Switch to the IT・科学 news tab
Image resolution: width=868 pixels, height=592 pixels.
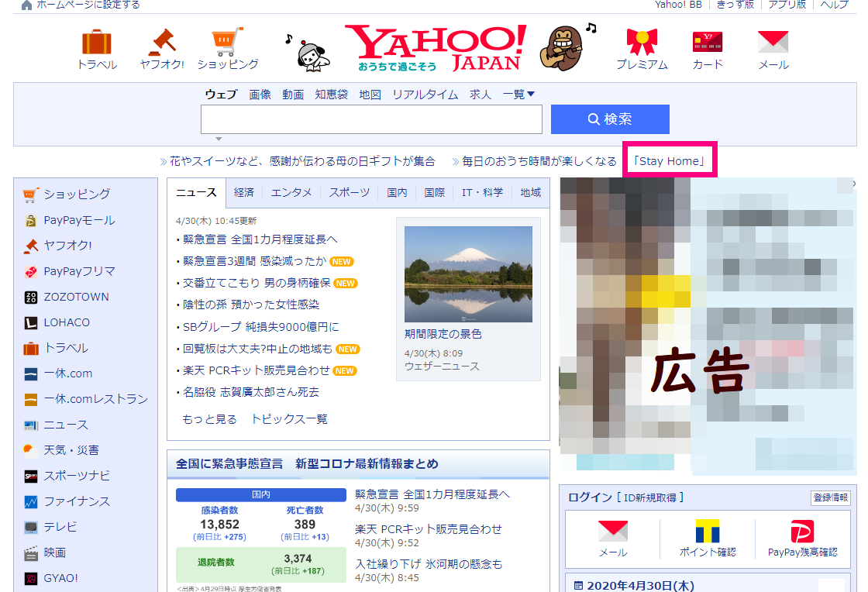coord(482,192)
